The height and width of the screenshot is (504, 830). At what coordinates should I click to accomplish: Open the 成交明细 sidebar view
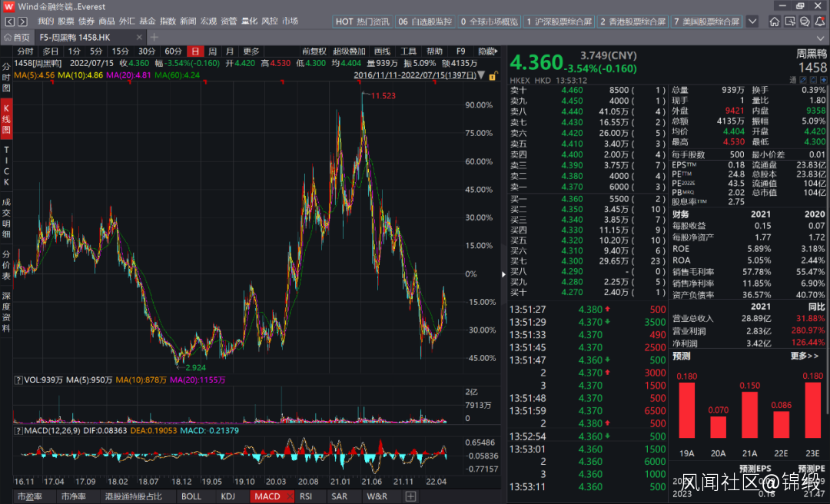[x=6, y=217]
